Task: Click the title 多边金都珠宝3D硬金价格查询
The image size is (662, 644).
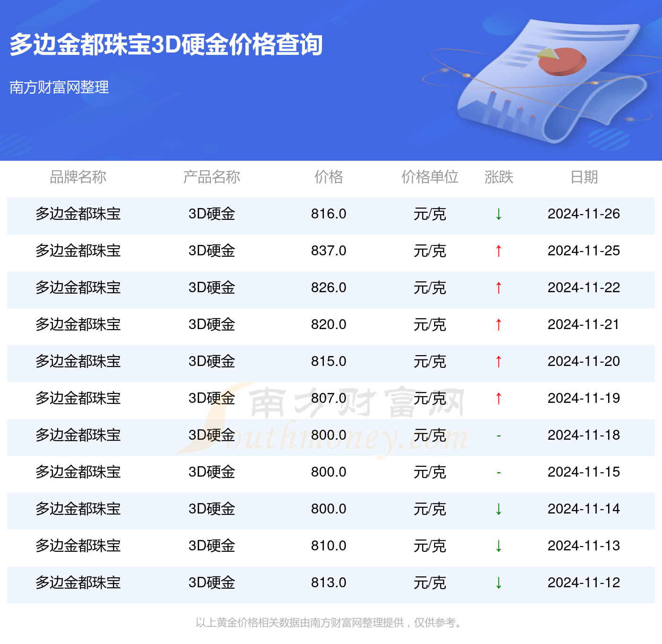Action: pos(166,45)
